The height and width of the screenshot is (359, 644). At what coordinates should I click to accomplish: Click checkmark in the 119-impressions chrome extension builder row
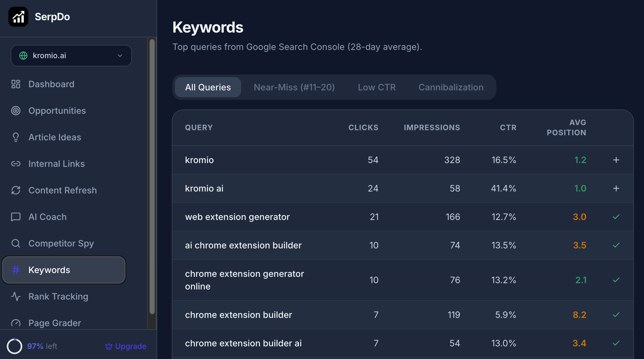(x=616, y=315)
